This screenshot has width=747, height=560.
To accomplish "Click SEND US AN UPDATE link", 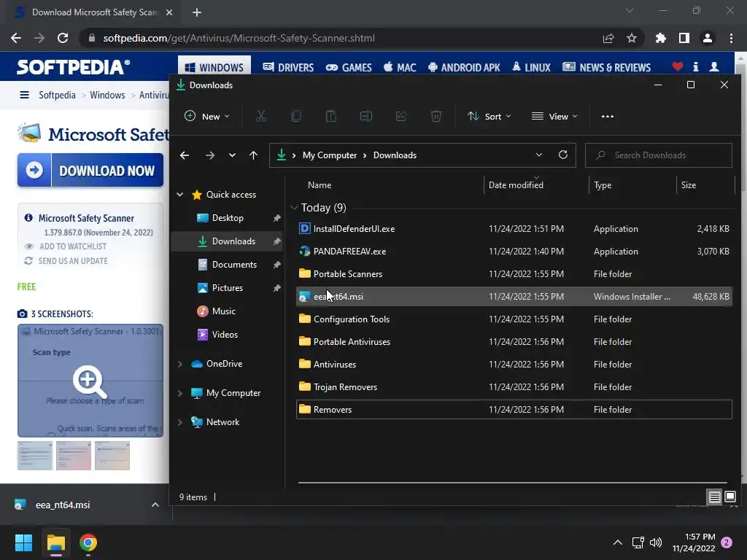I will click(x=73, y=261).
